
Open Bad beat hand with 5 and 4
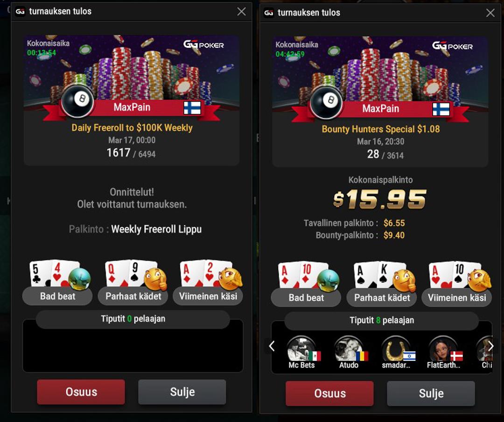click(57, 283)
